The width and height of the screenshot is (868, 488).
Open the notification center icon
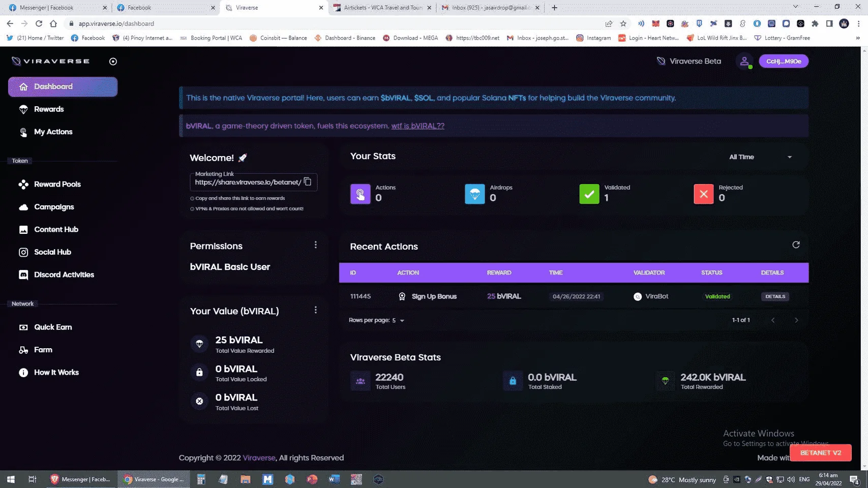[854, 479]
